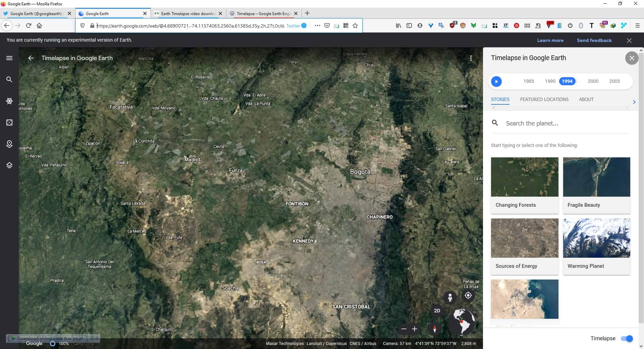Viewport: 644px width, 349px height.
Task: Click the left chevron in the stories carousel
Action: [493, 107]
